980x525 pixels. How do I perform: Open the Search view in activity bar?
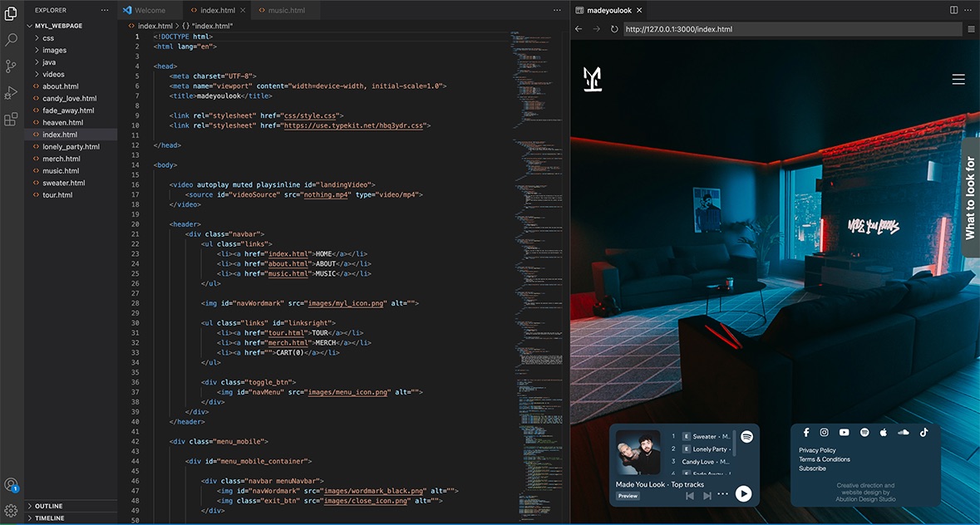12,39
